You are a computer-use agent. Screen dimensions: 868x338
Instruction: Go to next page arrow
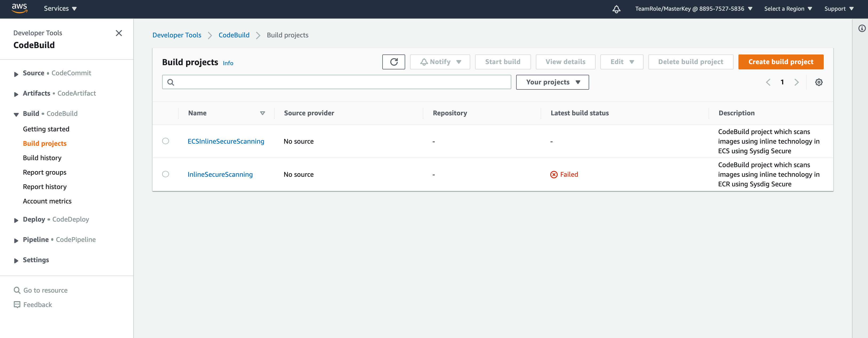[796, 82]
